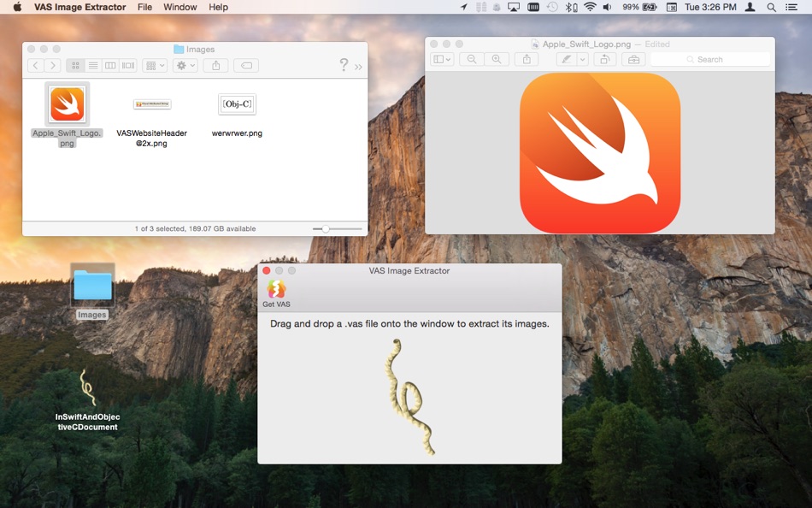Select the werwrwer.png Obj-C file icon
This screenshot has height=508, width=812.
pyautogui.click(x=237, y=104)
